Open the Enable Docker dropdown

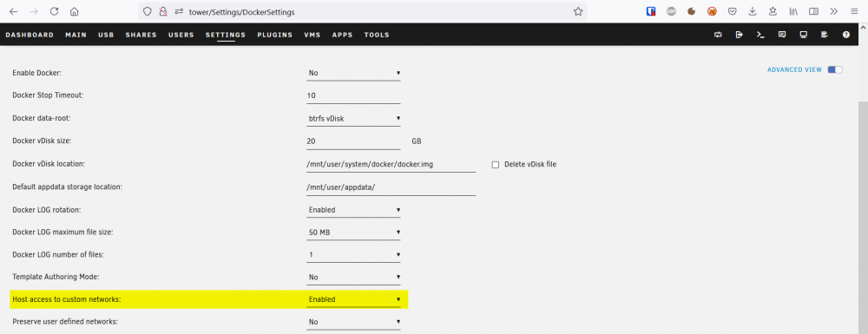click(x=353, y=73)
